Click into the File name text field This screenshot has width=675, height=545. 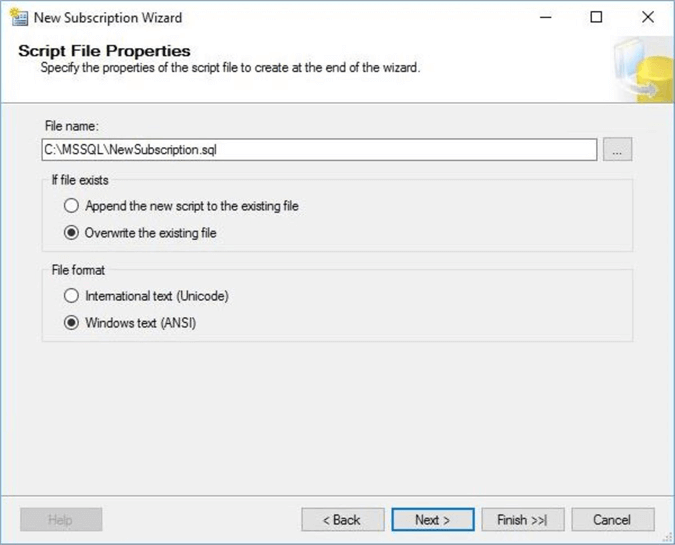pos(319,150)
